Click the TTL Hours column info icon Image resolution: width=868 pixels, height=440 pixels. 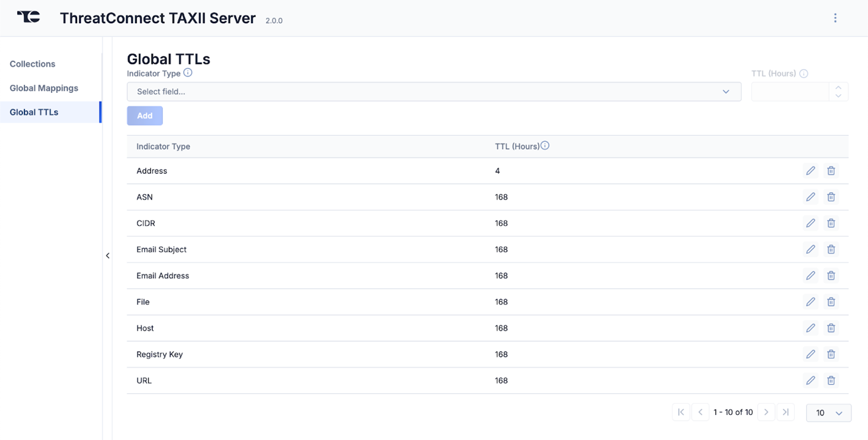point(545,145)
